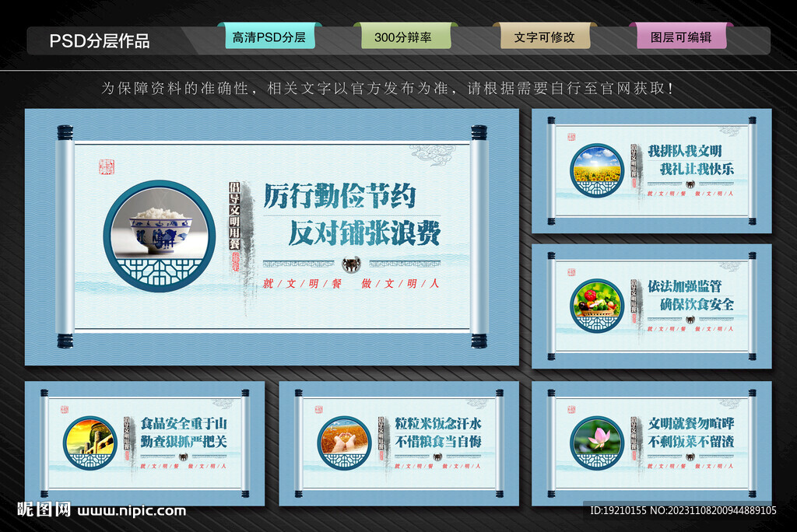This screenshot has height=532, width=797.
Task: Click the rice bowl circular image
Action: click(159, 236)
